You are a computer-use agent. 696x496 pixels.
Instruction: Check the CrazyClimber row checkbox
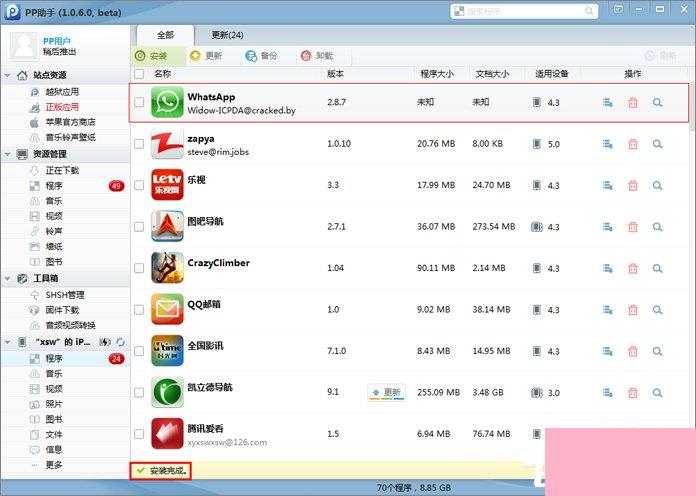(139, 268)
